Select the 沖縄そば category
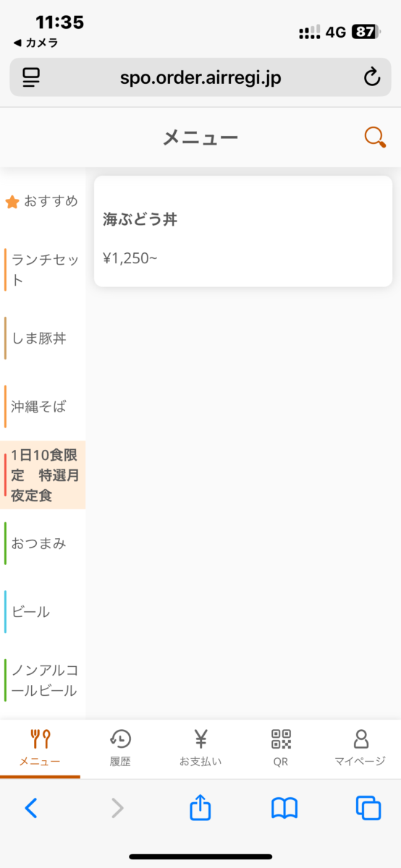Image resolution: width=401 pixels, height=868 pixels. (x=43, y=407)
